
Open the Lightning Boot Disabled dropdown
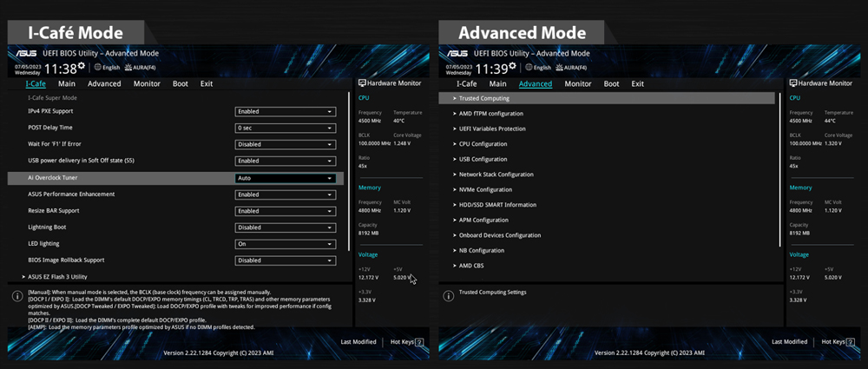point(285,227)
